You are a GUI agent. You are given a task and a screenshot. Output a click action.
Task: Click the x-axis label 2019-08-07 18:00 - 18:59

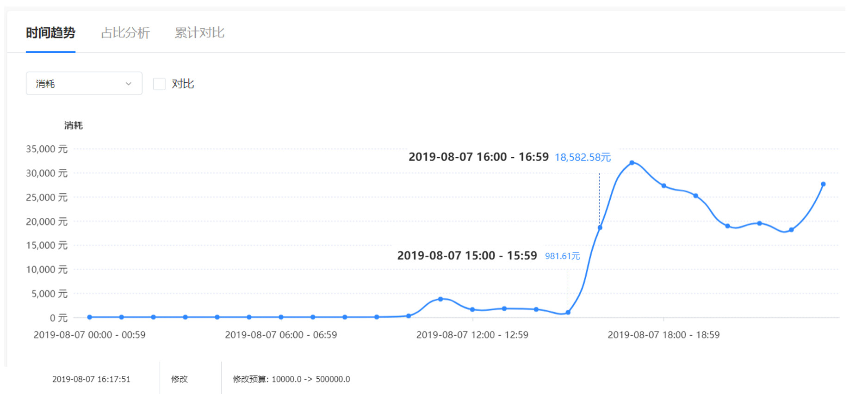pyautogui.click(x=663, y=335)
